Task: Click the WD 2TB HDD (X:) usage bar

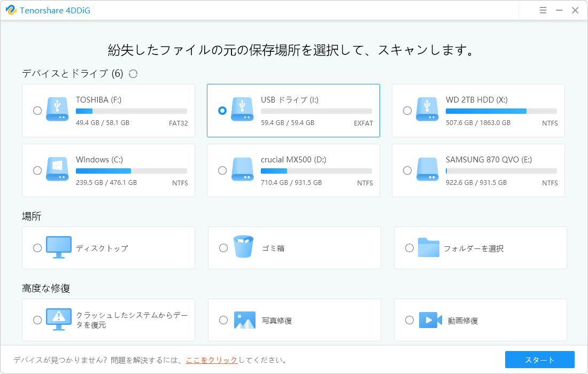Action: pyautogui.click(x=501, y=111)
